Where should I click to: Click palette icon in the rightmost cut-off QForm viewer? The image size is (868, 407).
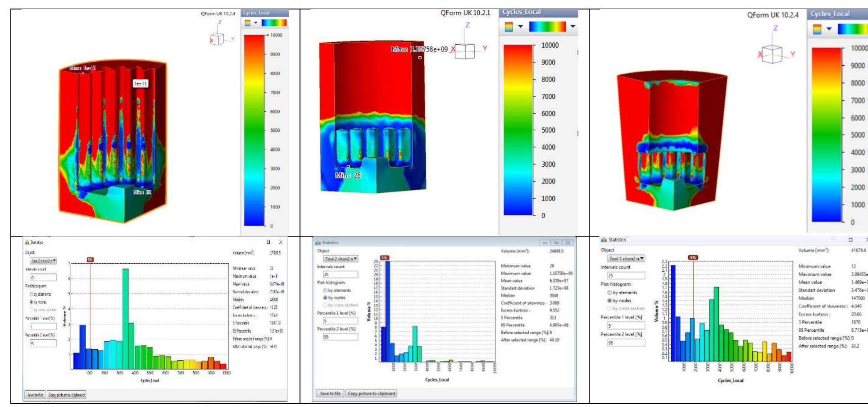point(817,29)
